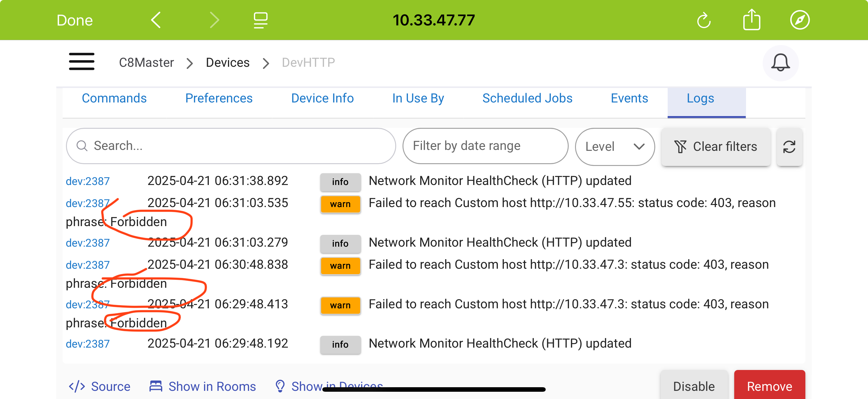Open the hamburger navigation menu

pos(81,62)
